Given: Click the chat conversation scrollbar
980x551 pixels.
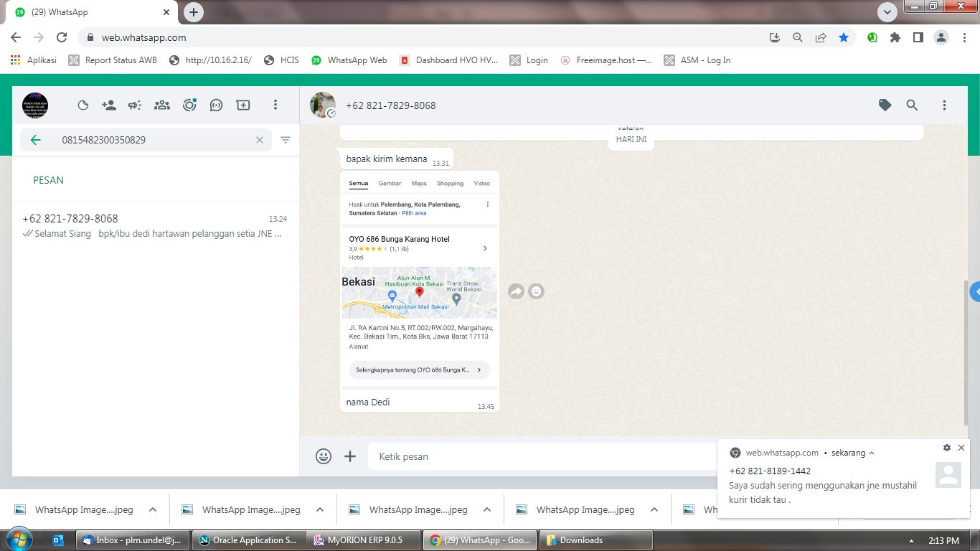Looking at the screenshot, I should point(964,352).
